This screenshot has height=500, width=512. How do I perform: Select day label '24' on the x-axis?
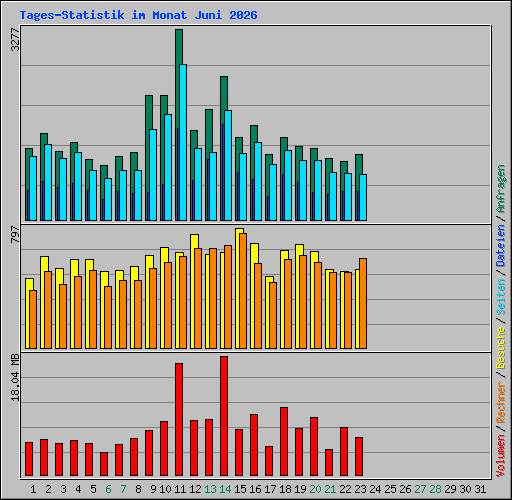pyautogui.click(x=375, y=489)
